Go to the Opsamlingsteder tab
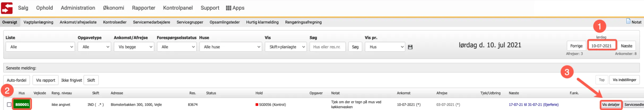This screenshot has height=110, width=644. click(x=225, y=22)
